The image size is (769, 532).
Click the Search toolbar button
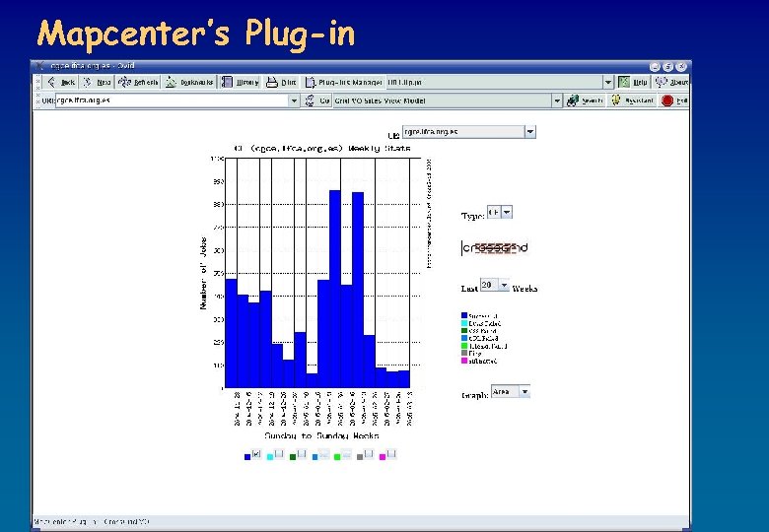coord(584,100)
